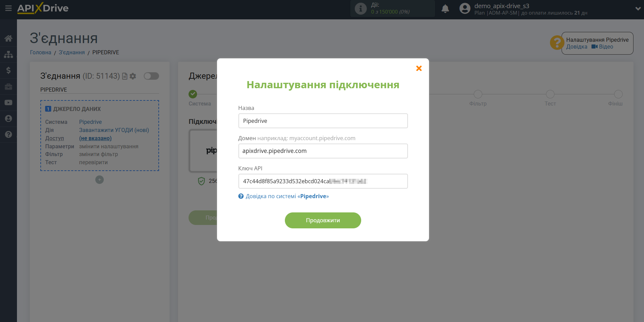Viewport: 644px width, 322px height.
Task: Open the briefcase sidebar icon
Action: (8, 87)
